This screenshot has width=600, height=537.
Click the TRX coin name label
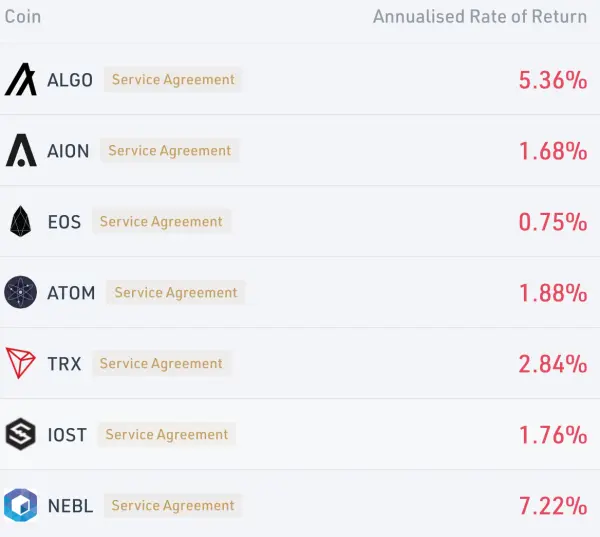64,364
